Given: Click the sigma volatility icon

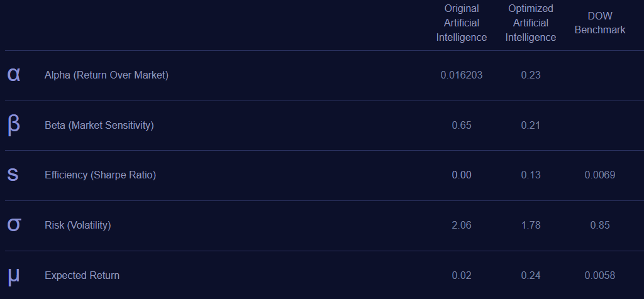Looking at the screenshot, I should pos(14,225).
